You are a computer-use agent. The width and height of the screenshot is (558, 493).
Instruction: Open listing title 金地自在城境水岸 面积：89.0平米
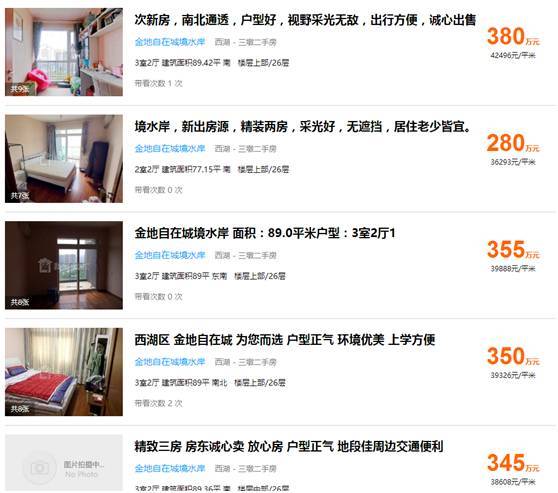[x=265, y=233]
